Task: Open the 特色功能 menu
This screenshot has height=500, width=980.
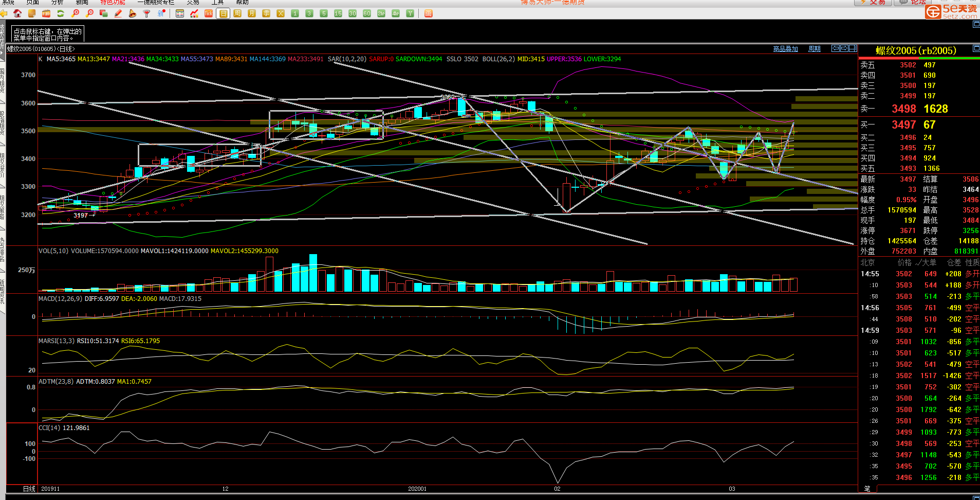Action: tap(113, 3)
